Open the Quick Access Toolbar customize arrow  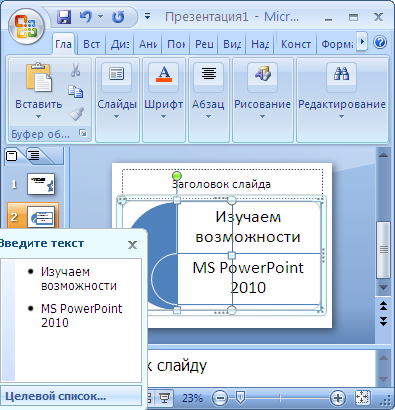147,16
